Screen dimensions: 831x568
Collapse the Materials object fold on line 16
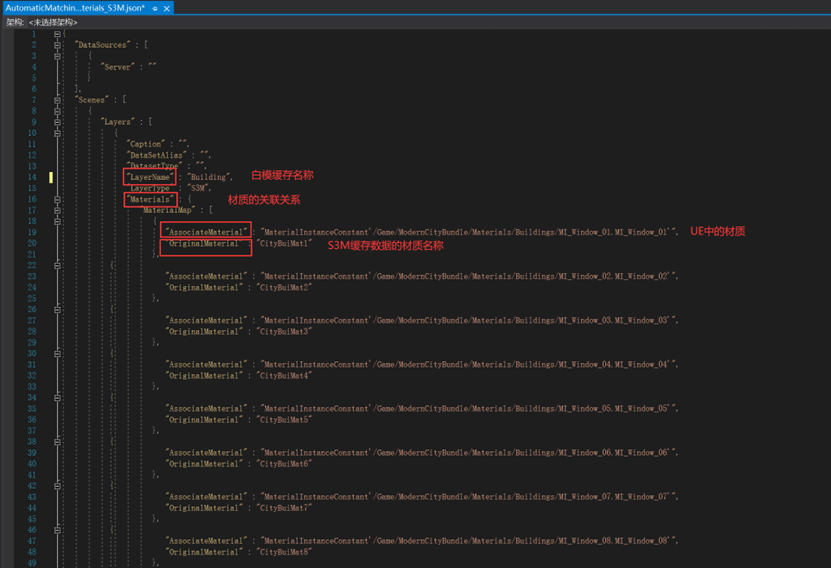pos(57,200)
